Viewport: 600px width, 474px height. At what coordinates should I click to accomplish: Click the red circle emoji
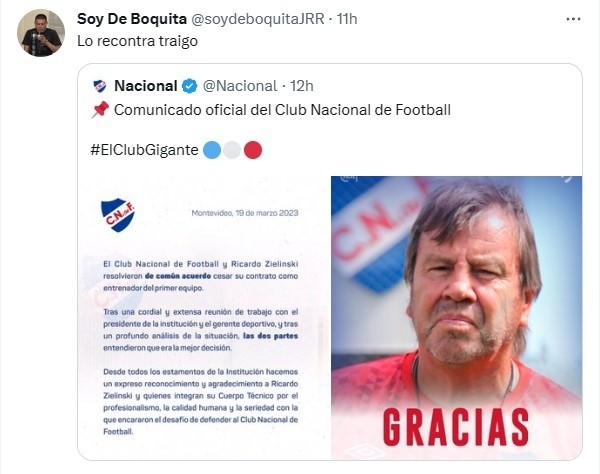click(x=253, y=150)
